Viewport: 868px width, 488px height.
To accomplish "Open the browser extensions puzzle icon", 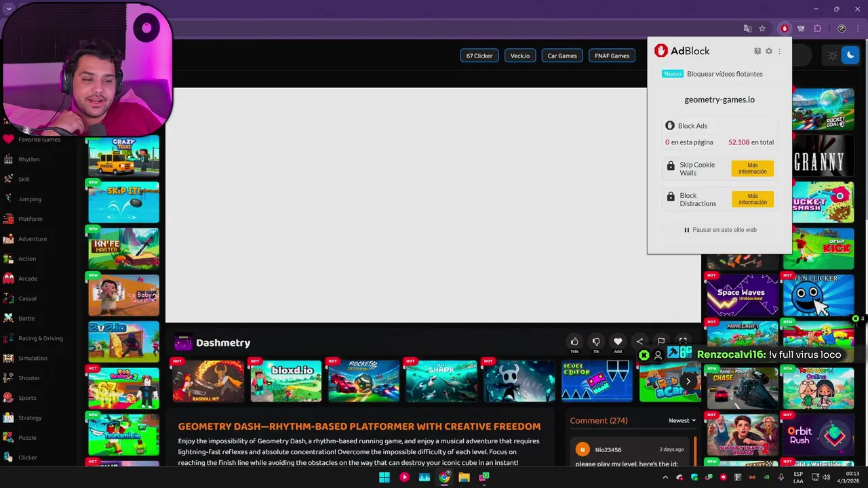I will [x=817, y=28].
